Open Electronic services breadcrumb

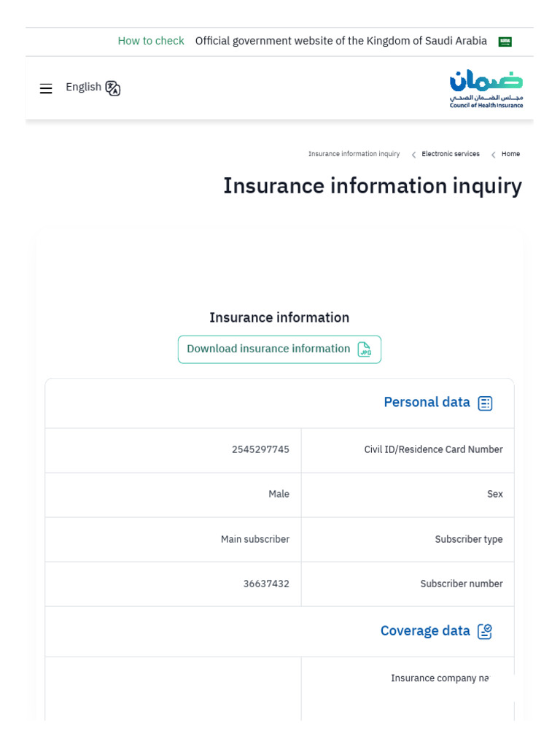pyautogui.click(x=451, y=154)
